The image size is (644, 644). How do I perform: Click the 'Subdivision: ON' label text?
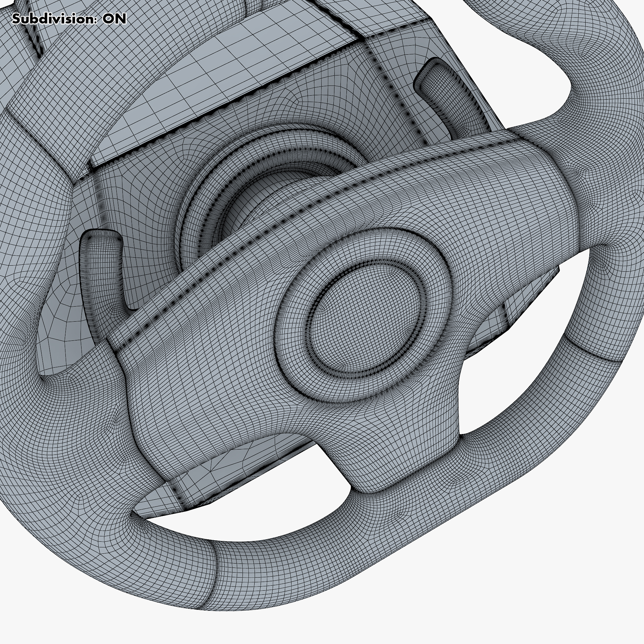click(69, 19)
